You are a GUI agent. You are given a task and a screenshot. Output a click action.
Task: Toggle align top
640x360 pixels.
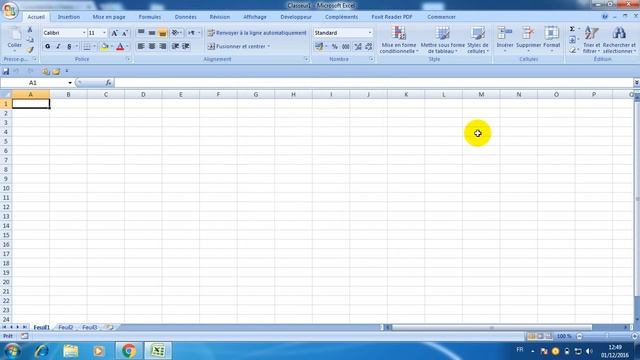[141, 33]
